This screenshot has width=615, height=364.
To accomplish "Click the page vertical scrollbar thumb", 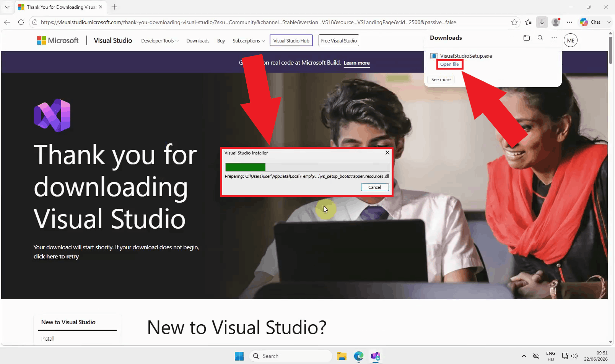I will (x=611, y=50).
